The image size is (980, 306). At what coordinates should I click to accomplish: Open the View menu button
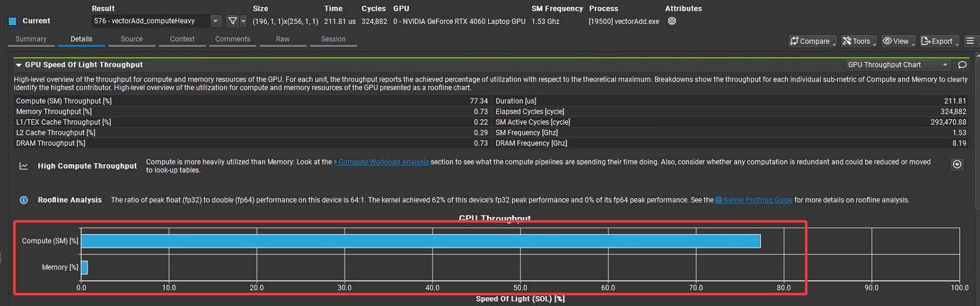tap(898, 41)
